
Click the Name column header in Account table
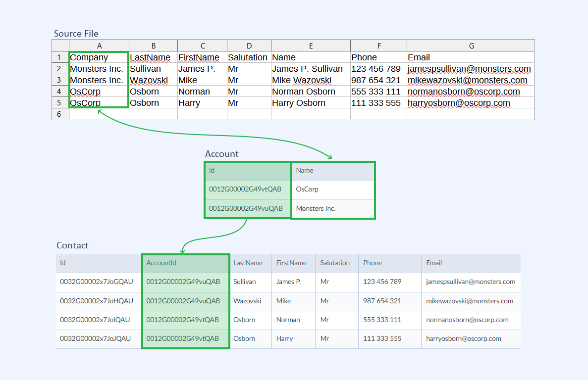point(333,170)
